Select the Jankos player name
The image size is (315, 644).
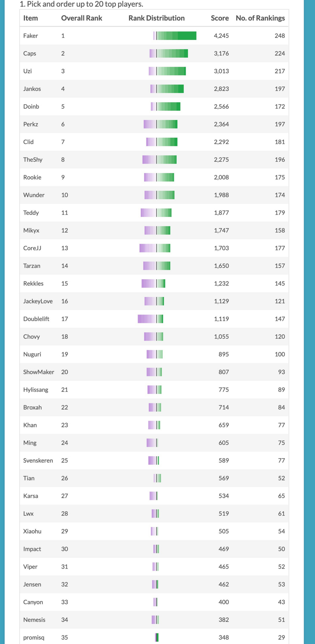tap(32, 89)
